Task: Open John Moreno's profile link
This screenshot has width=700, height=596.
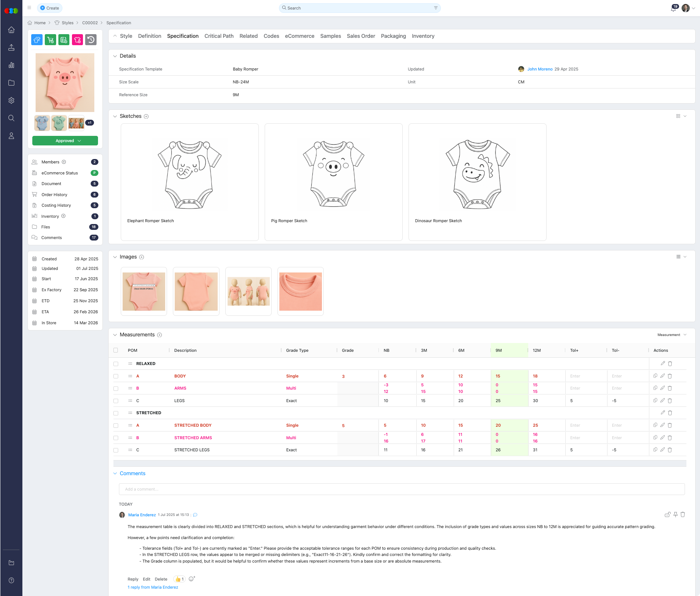Action: pyautogui.click(x=540, y=69)
